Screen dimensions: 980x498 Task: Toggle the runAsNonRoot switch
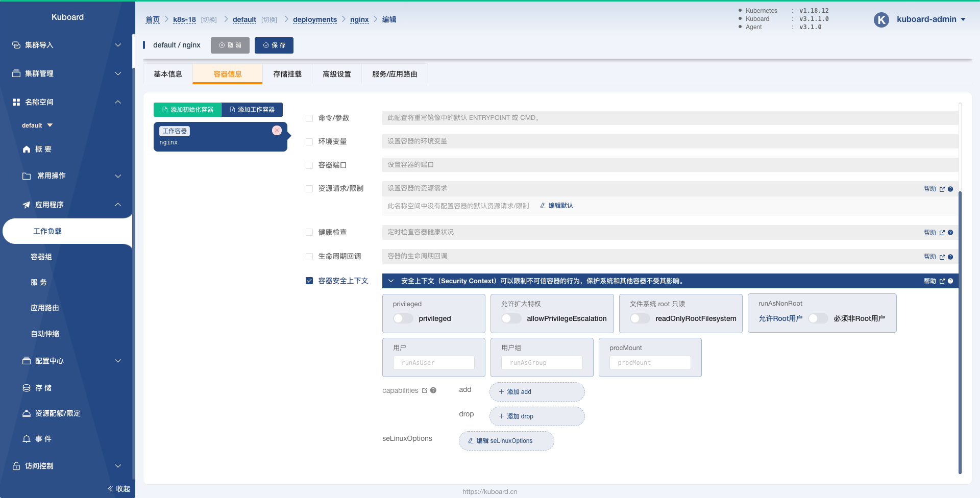(818, 318)
